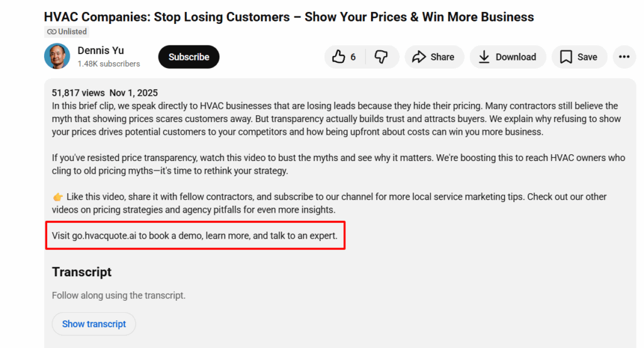
Task: Click the 51,817 views count
Action: click(77, 93)
